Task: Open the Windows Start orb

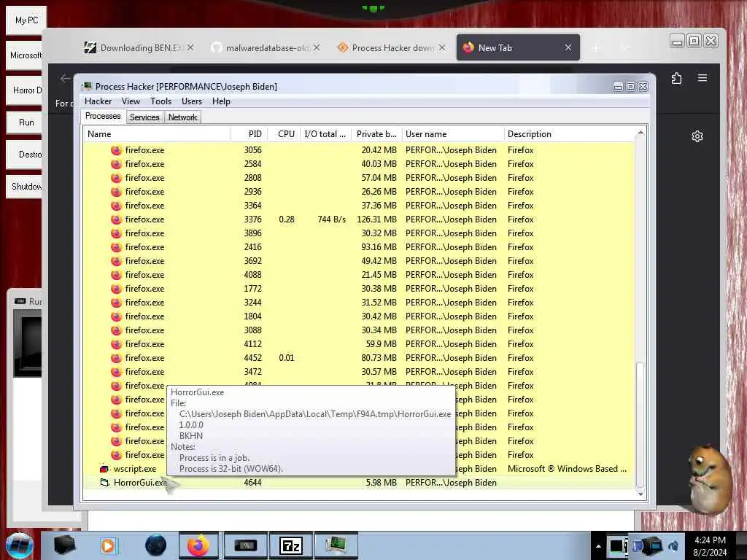Action: 20,545
